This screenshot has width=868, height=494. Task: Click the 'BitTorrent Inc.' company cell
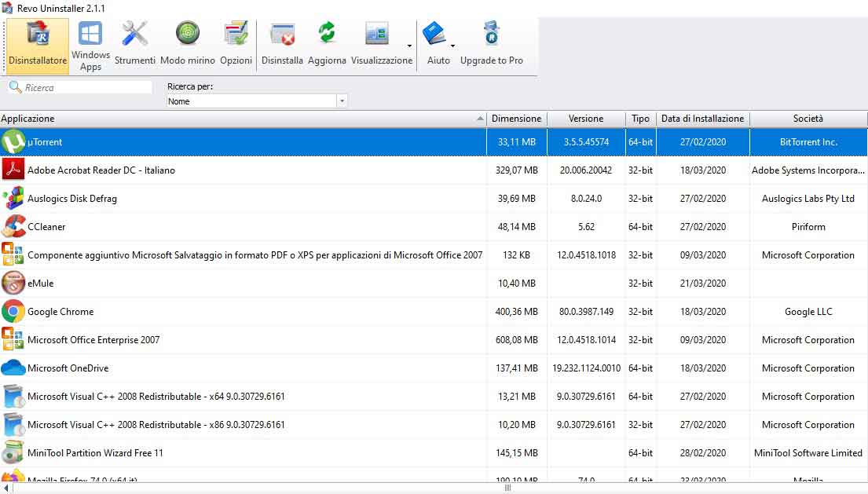(x=808, y=142)
